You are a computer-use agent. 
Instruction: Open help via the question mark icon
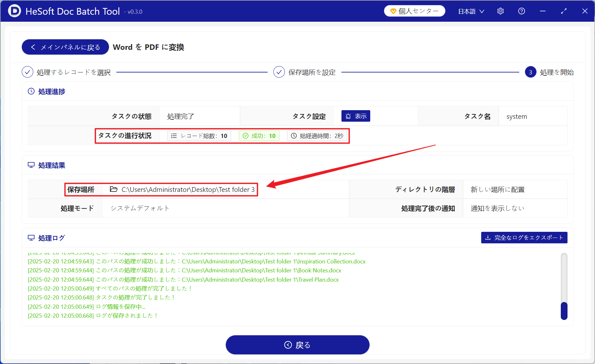click(521, 11)
